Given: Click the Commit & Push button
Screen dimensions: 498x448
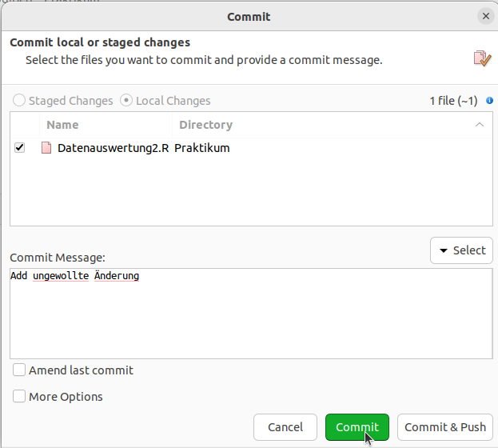Looking at the screenshot, I should 445,427.
